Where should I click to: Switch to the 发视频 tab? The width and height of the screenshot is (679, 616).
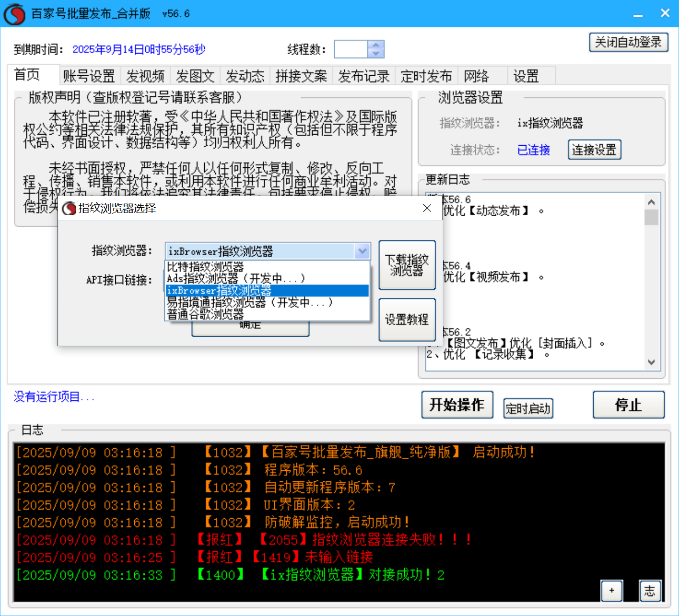[x=145, y=76]
